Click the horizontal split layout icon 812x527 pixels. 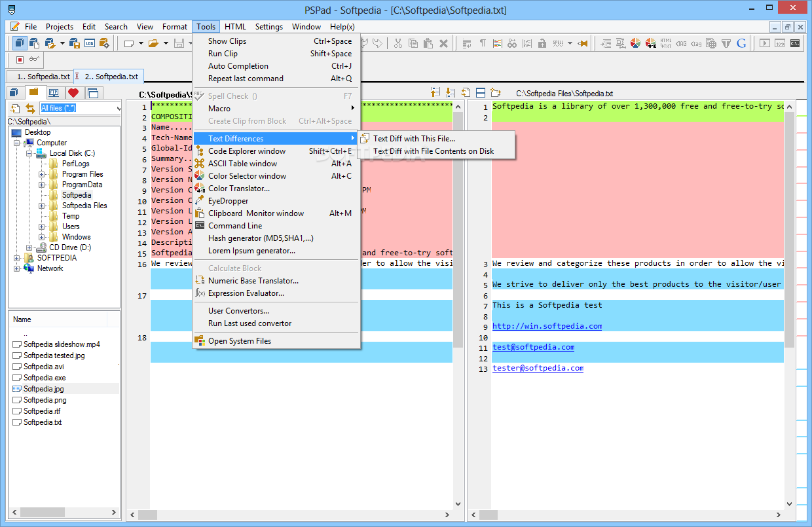coord(480,93)
